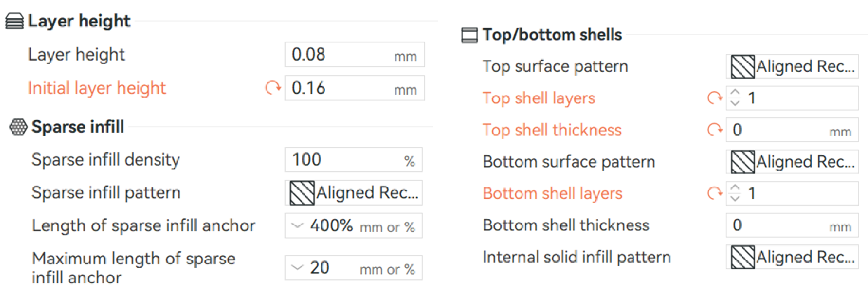Reset Bottom shell layers value
The height and width of the screenshot is (294, 868).
click(714, 194)
